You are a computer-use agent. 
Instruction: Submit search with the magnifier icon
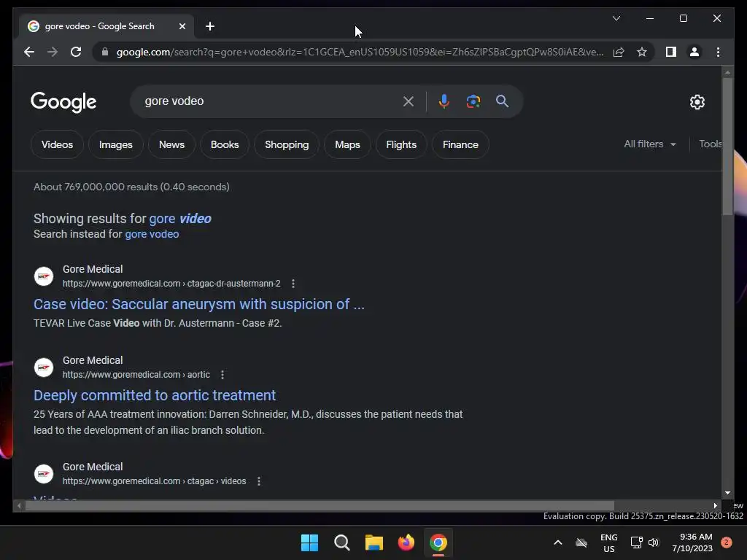click(x=502, y=101)
